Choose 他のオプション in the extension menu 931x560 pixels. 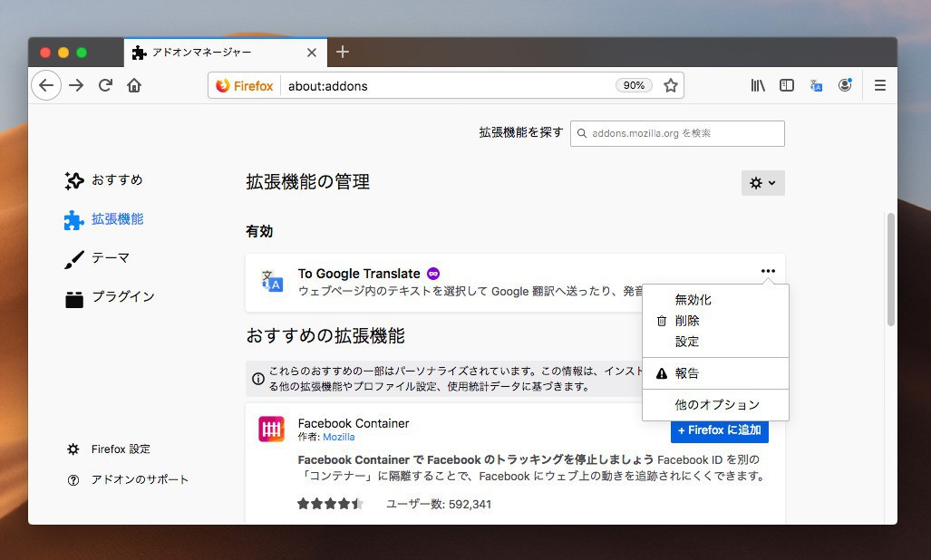(715, 404)
